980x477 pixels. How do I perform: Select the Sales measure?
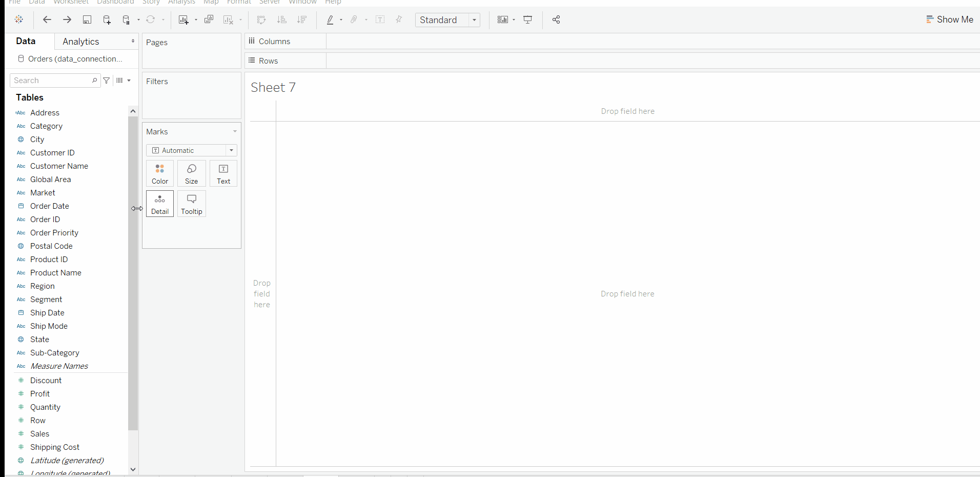pos(39,434)
